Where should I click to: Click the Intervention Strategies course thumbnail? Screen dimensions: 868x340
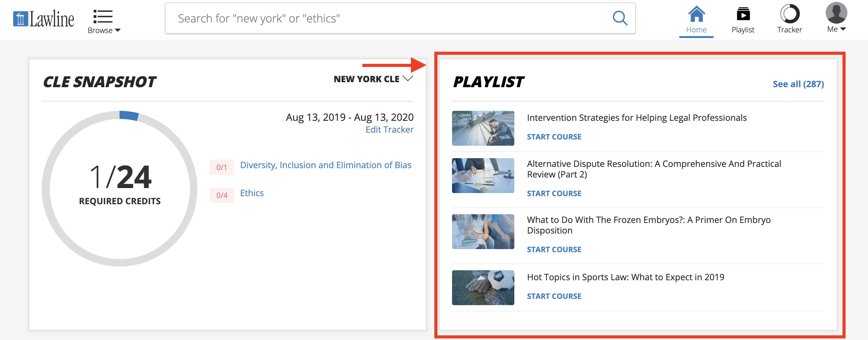coord(483,128)
